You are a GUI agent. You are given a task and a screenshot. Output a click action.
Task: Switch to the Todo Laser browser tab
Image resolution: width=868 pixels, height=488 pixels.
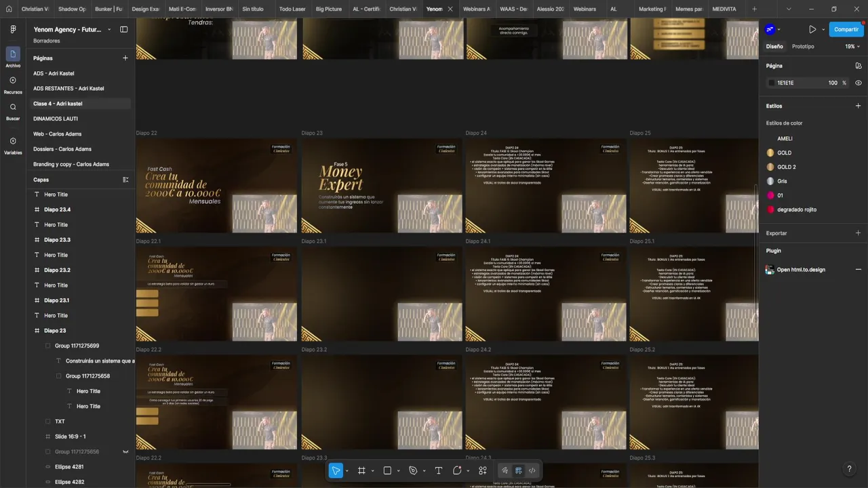pyautogui.click(x=292, y=9)
